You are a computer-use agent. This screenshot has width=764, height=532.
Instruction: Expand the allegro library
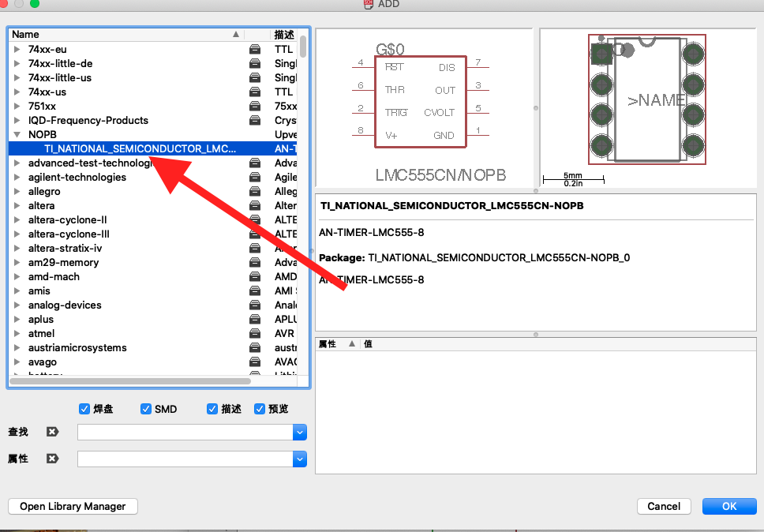pos(17,191)
